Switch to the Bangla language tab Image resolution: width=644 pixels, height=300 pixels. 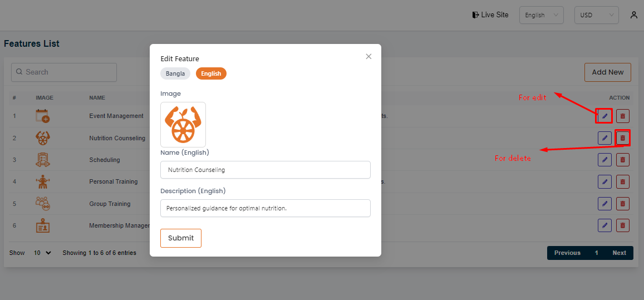coord(175,73)
